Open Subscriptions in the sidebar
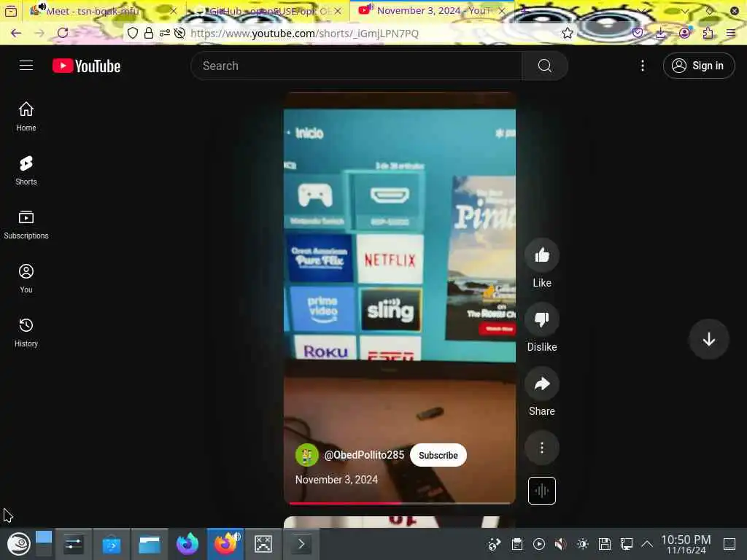Image resolution: width=747 pixels, height=560 pixels. coord(26,225)
